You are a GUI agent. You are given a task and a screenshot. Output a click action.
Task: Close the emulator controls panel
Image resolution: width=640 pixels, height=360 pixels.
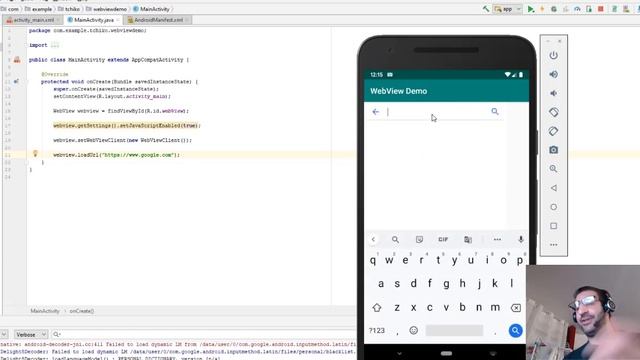(x=560, y=41)
